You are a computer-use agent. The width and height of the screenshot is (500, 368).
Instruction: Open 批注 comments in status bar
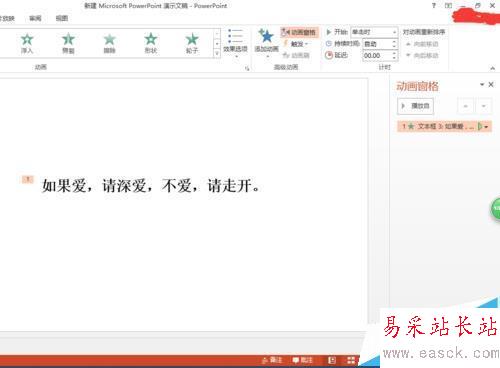pyautogui.click(x=302, y=360)
